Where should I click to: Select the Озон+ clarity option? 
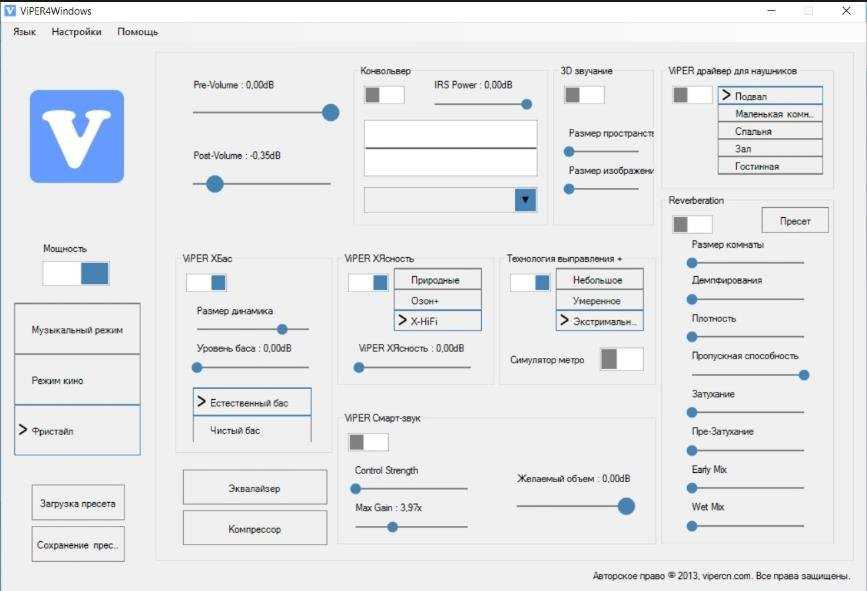click(437, 301)
